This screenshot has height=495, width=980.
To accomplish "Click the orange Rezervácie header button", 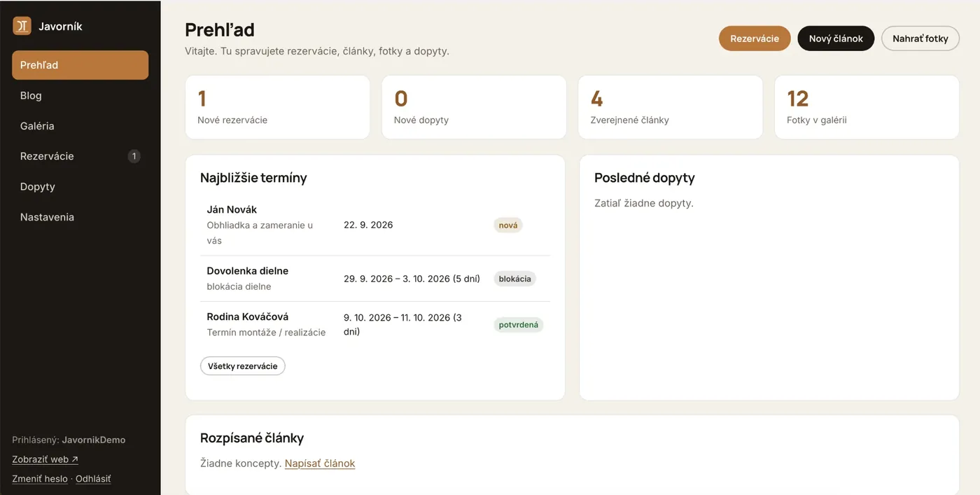I will click(x=755, y=39).
